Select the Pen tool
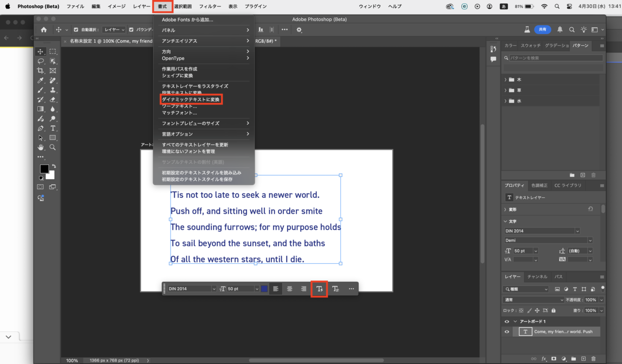 (x=41, y=128)
